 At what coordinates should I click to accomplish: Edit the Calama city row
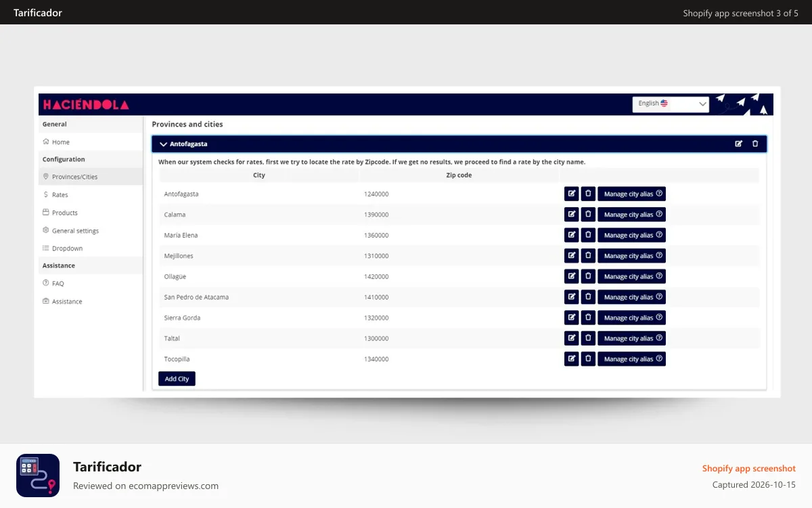(572, 215)
